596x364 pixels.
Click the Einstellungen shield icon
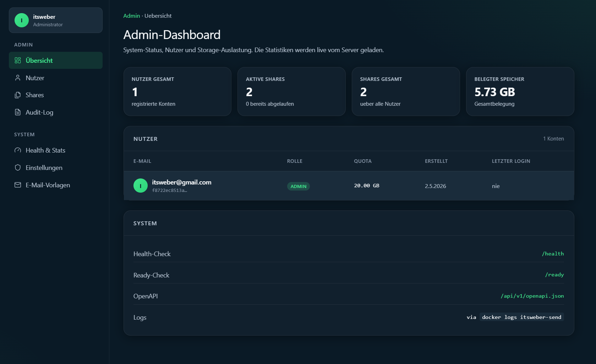pyautogui.click(x=18, y=167)
